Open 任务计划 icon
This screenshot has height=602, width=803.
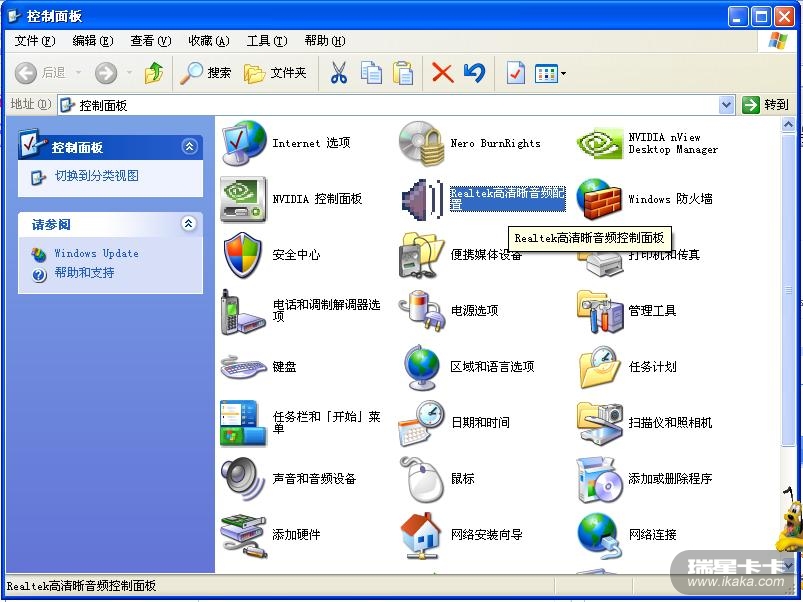click(599, 367)
